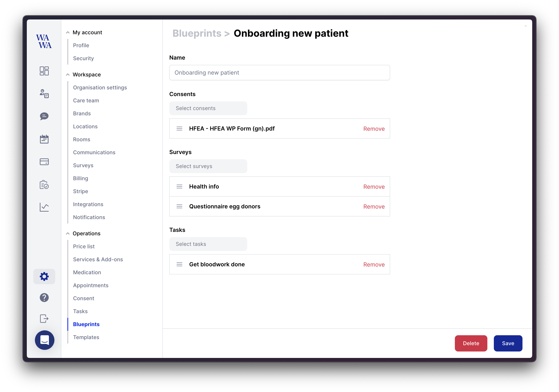
Task: Collapse the Operations section
Action: pos(68,233)
